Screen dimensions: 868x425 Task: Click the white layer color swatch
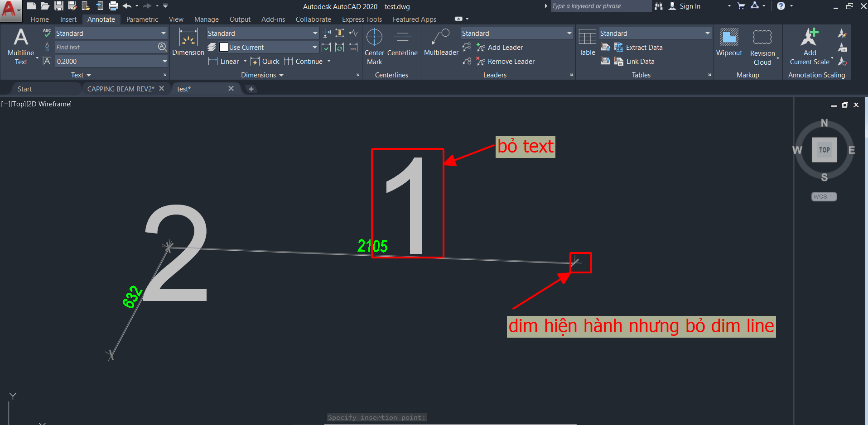[223, 48]
